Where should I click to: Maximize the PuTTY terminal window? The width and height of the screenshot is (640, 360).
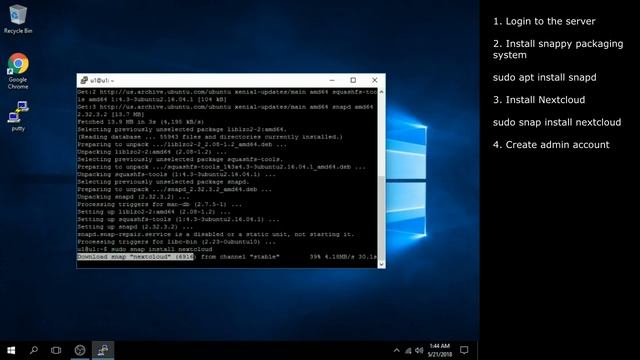coord(353,80)
